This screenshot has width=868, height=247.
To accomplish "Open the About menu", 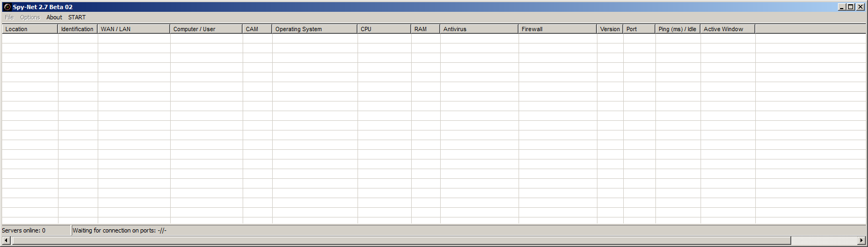I will pyautogui.click(x=54, y=17).
